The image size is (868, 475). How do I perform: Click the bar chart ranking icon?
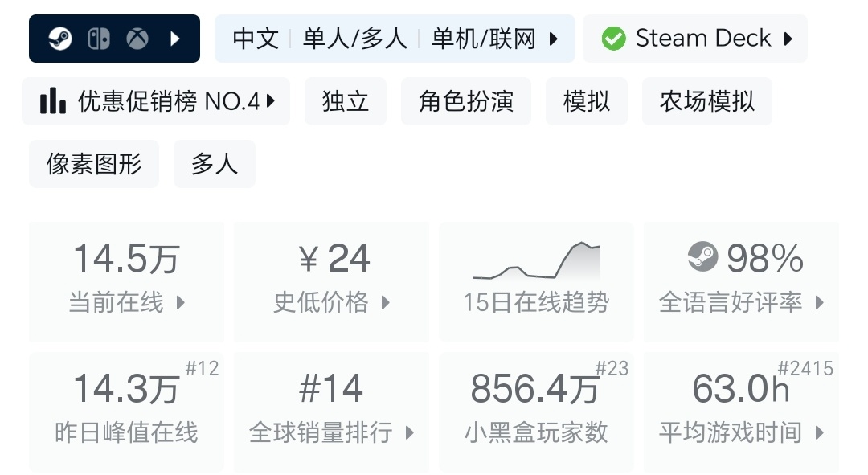point(53,101)
